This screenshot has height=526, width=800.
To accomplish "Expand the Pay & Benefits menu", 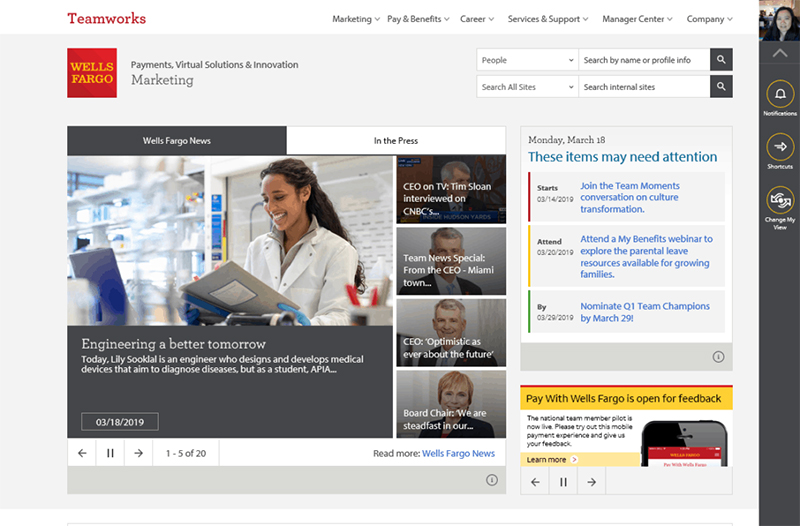I will pos(418,19).
